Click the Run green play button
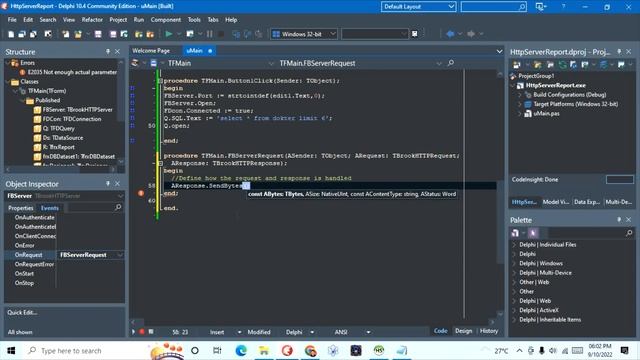The image size is (640, 360). pyautogui.click(x=169, y=34)
